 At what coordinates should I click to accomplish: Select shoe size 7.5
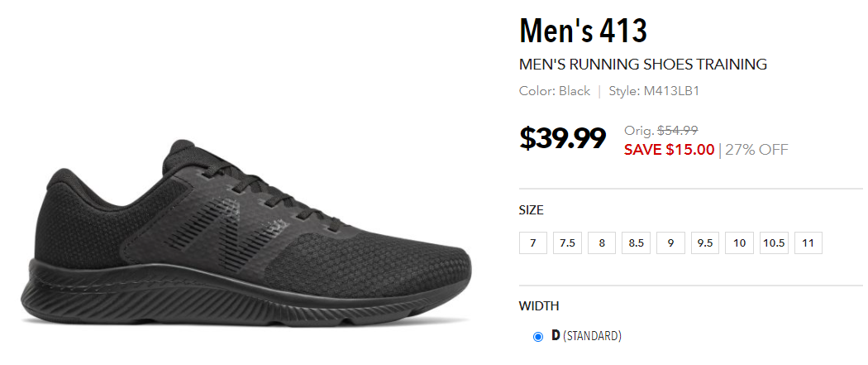point(567,243)
